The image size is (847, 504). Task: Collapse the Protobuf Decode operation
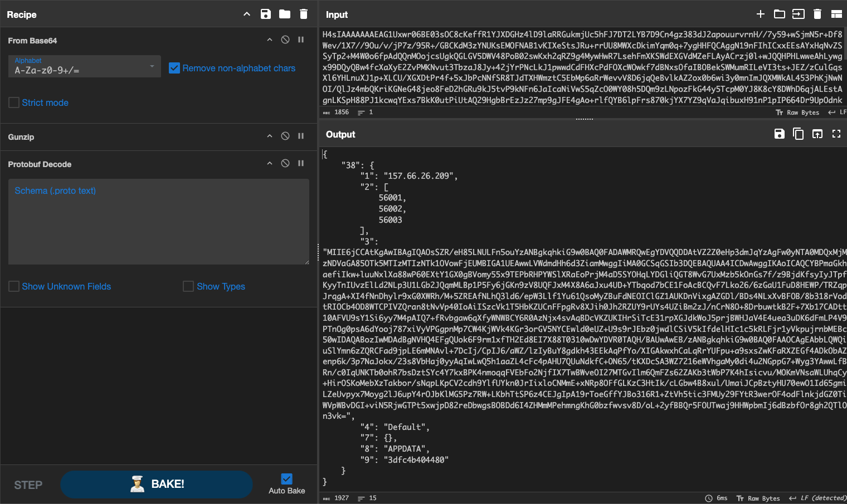[x=270, y=164]
